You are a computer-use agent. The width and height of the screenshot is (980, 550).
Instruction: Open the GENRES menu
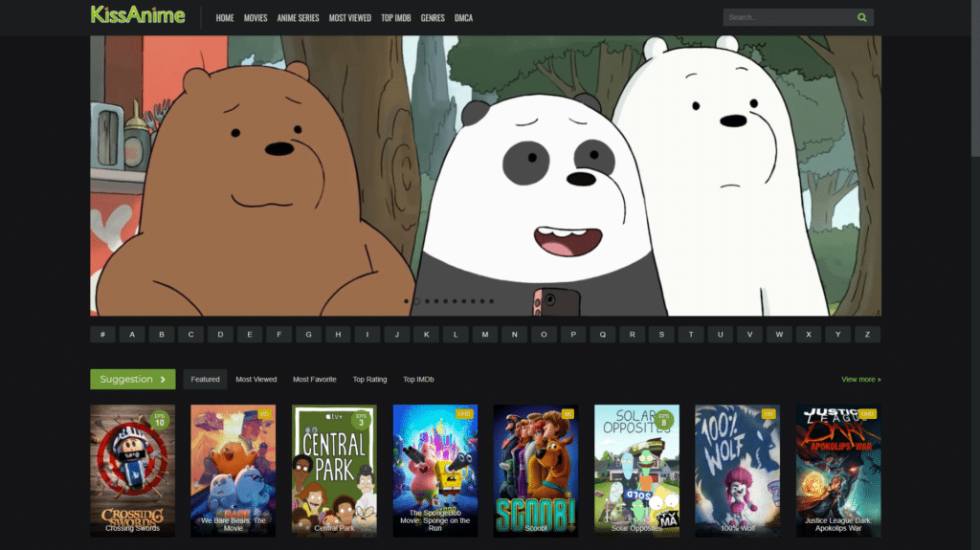coord(433,18)
